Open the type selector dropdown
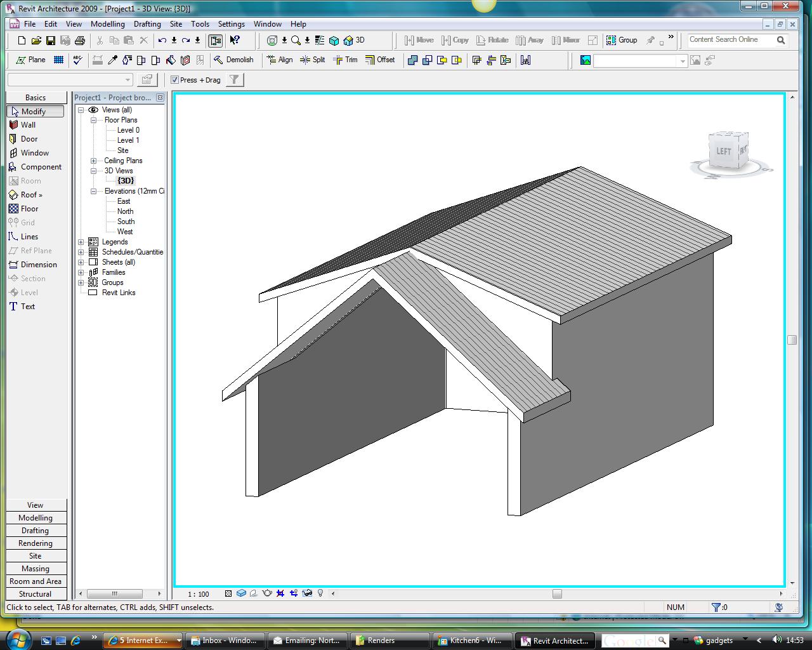 coord(127,80)
